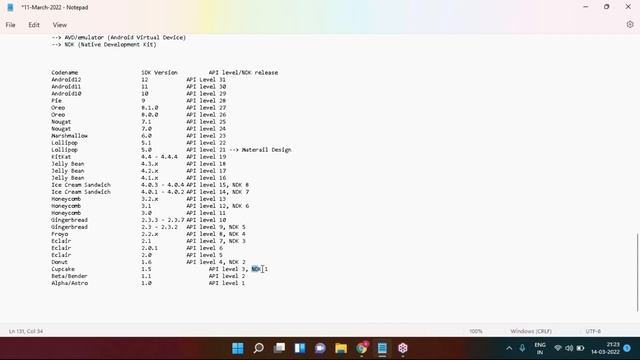
Task: Click API level/NDK release header
Action: tap(243, 73)
